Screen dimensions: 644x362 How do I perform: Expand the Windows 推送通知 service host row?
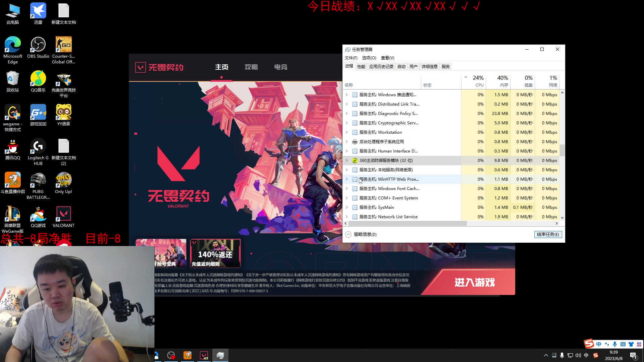[x=346, y=95]
